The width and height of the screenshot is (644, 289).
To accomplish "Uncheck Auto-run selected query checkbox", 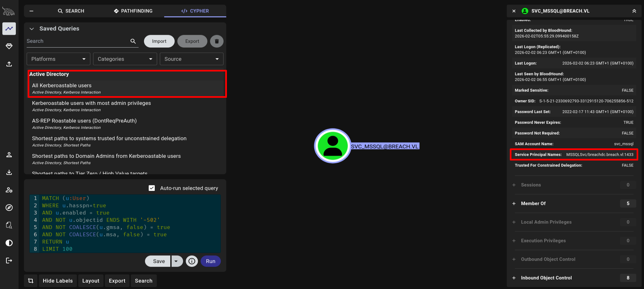I will point(152,188).
